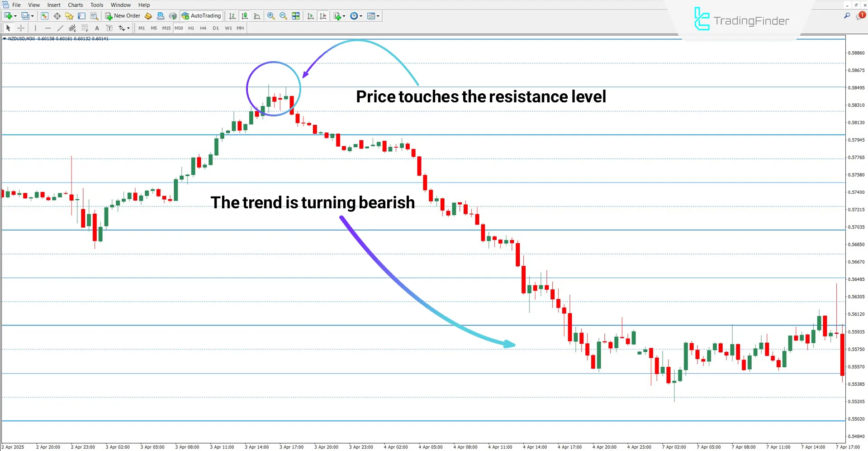This screenshot has height=451, width=868.
Task: Open the Profiles icon
Action: pyautogui.click(x=25, y=16)
